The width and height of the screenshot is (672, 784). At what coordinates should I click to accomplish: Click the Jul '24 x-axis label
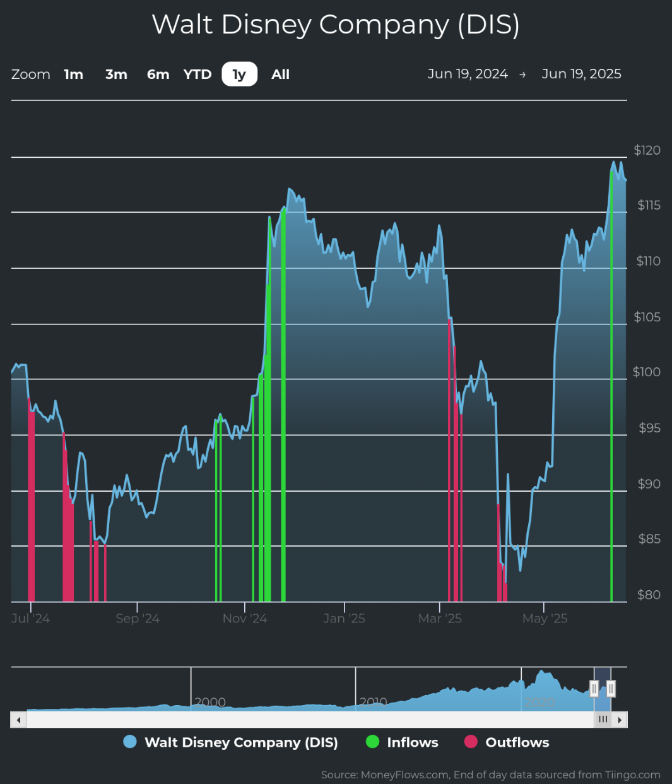(30, 619)
